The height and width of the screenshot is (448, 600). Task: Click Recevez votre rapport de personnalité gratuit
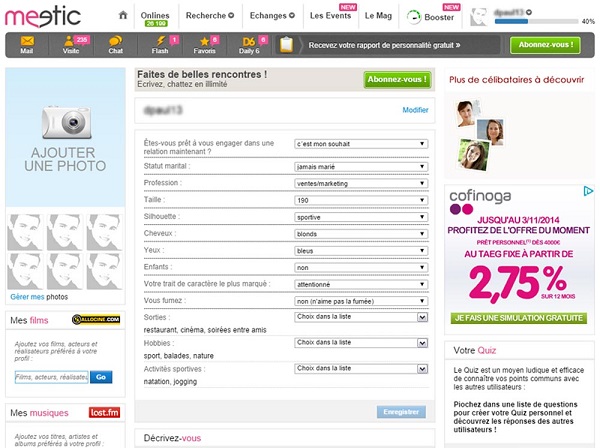pyautogui.click(x=385, y=45)
